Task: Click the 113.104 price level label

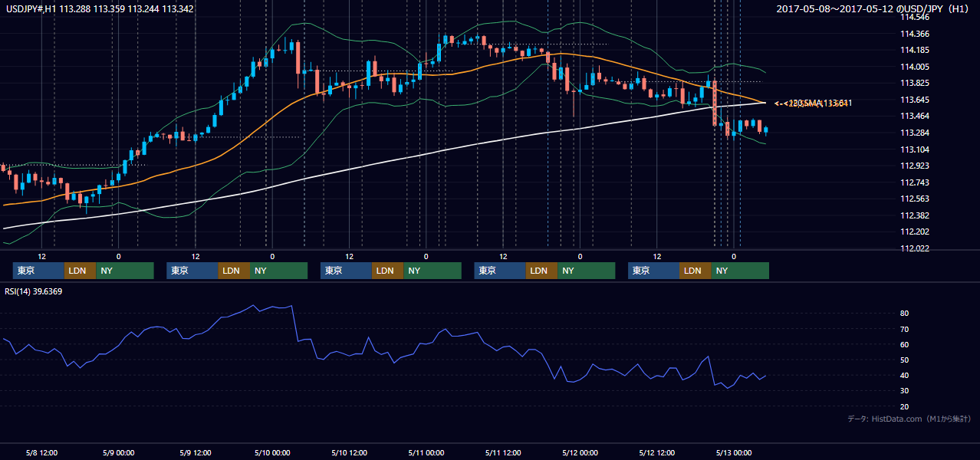Action: pyautogui.click(x=915, y=150)
